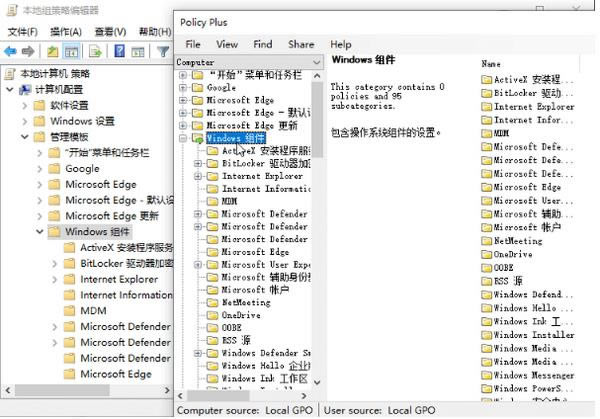
Task: Open 帮助(H) menu in Group Policy Editor
Action: pyautogui.click(x=155, y=32)
